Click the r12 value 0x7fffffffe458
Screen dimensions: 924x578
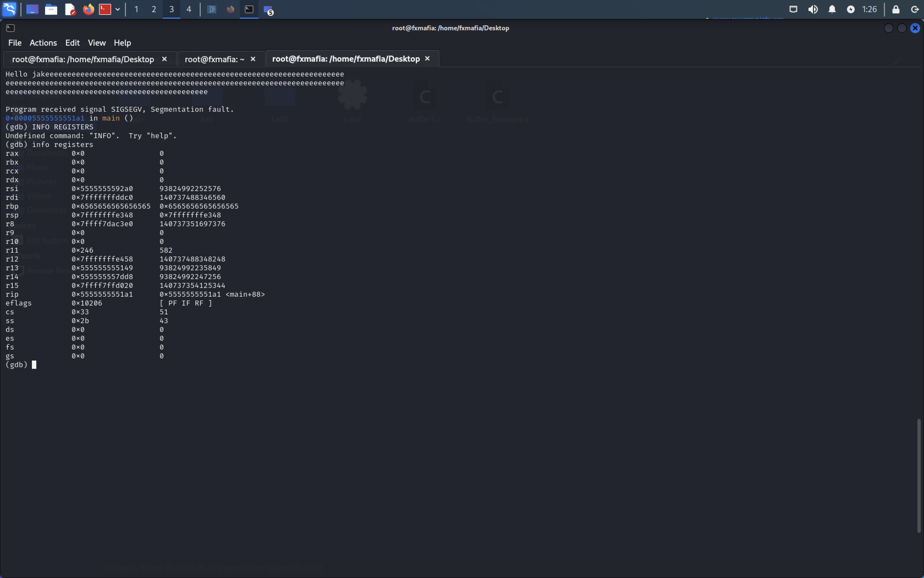pos(102,259)
